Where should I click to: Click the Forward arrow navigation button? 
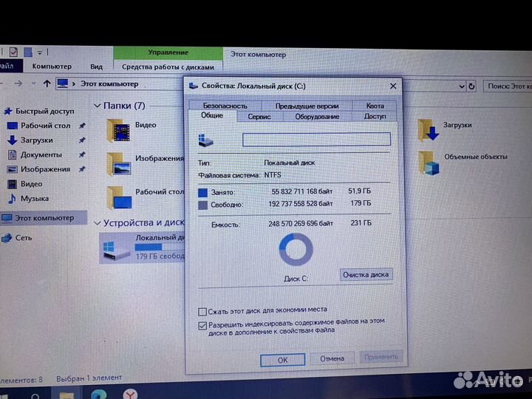point(18,83)
